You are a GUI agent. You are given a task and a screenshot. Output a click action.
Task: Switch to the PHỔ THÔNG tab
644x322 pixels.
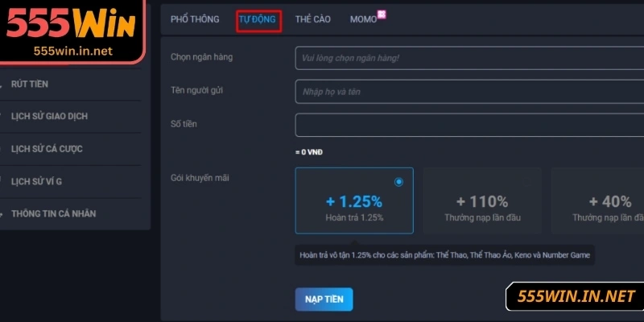tap(193, 19)
